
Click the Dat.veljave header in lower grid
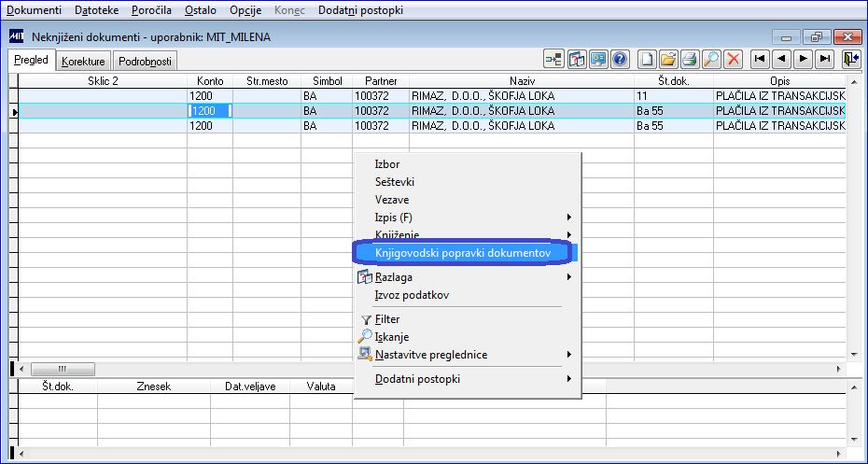(x=250, y=387)
